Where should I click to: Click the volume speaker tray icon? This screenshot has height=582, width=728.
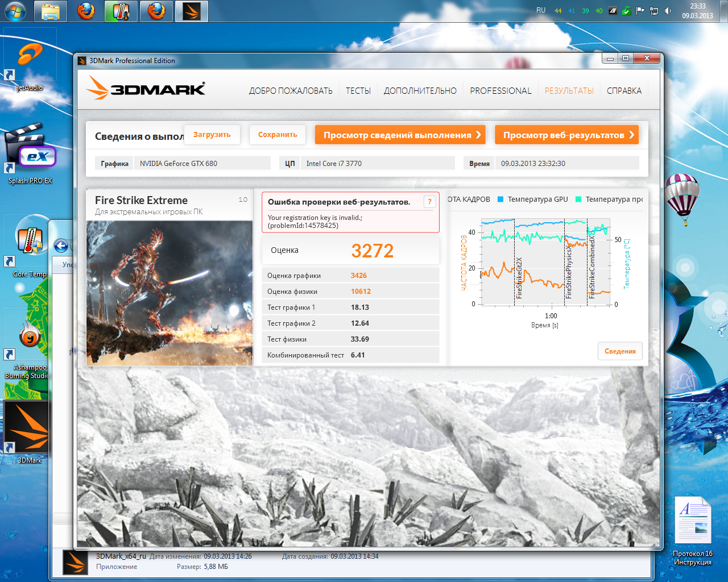tap(668, 11)
